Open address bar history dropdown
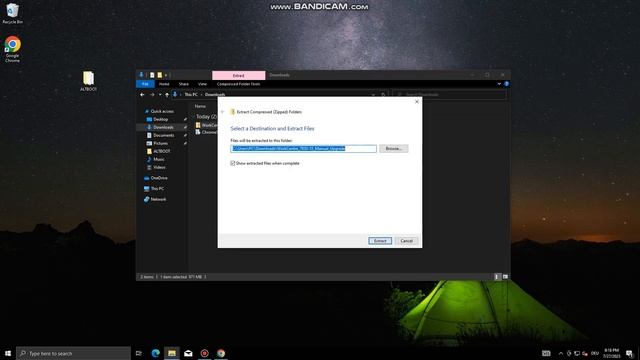 click(373, 95)
